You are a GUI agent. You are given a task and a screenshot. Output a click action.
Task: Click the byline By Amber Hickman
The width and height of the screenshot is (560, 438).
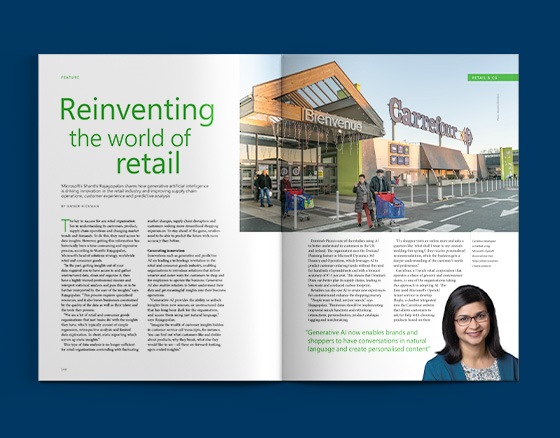[80, 206]
